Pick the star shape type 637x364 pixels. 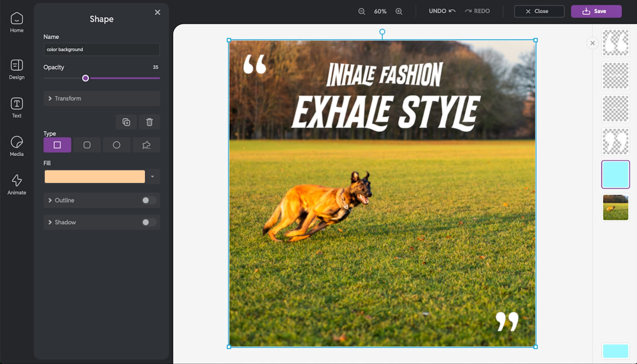(146, 145)
